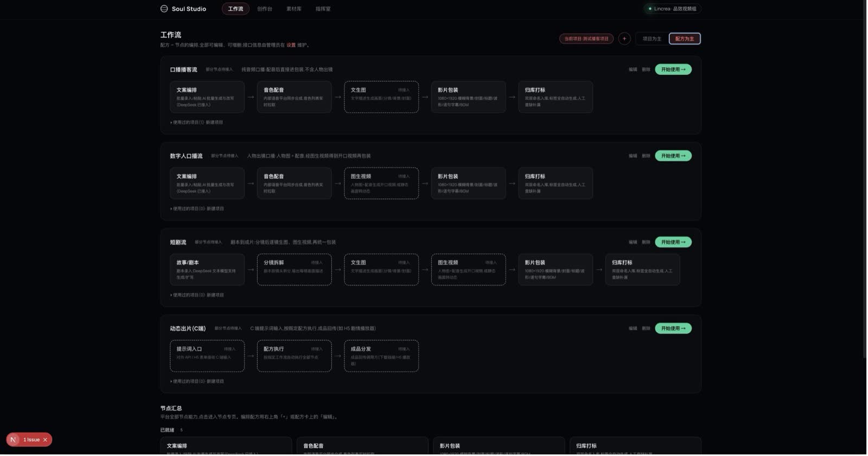The height and width of the screenshot is (456, 868).
Task: Go to the 指挥室 tab
Action: [323, 9]
